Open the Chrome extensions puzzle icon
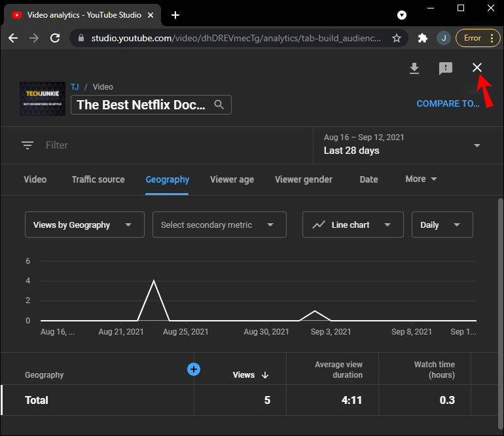504x436 pixels. pyautogui.click(x=423, y=38)
